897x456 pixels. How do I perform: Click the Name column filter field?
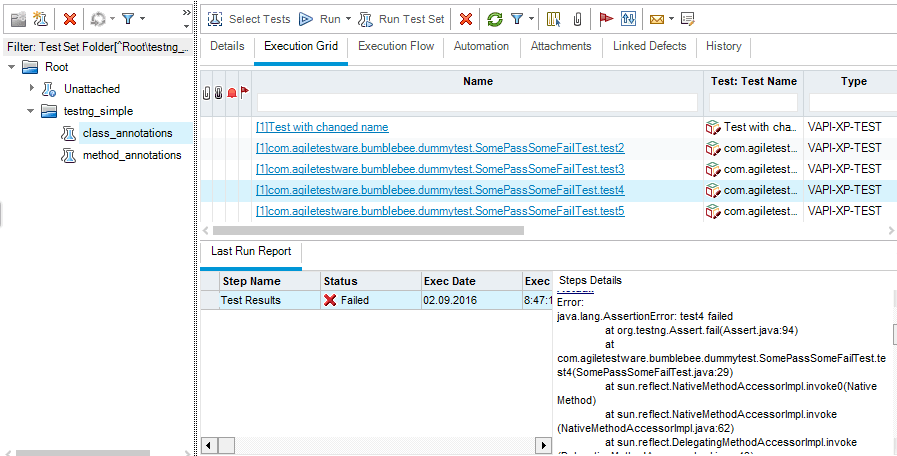pyautogui.click(x=477, y=103)
